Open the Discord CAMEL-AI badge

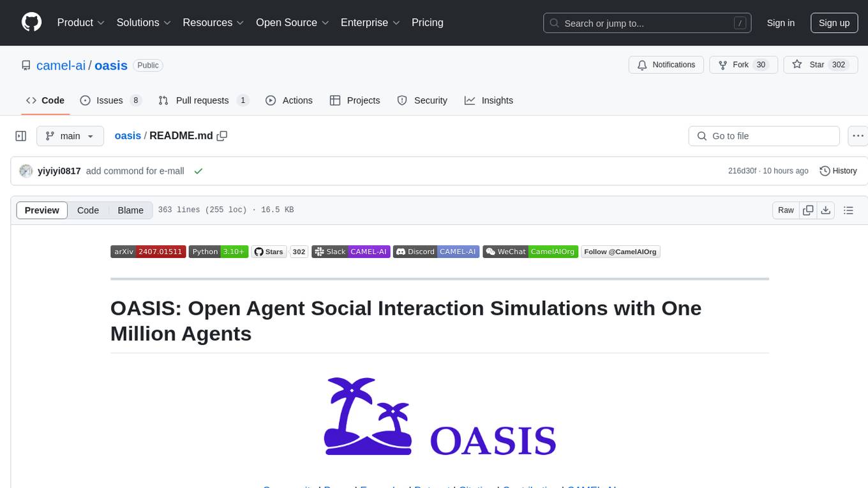(x=436, y=252)
